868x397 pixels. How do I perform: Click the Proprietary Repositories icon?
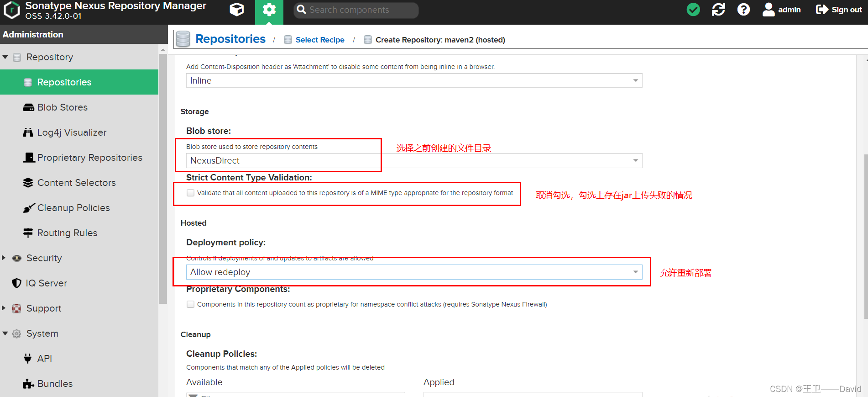(x=29, y=158)
